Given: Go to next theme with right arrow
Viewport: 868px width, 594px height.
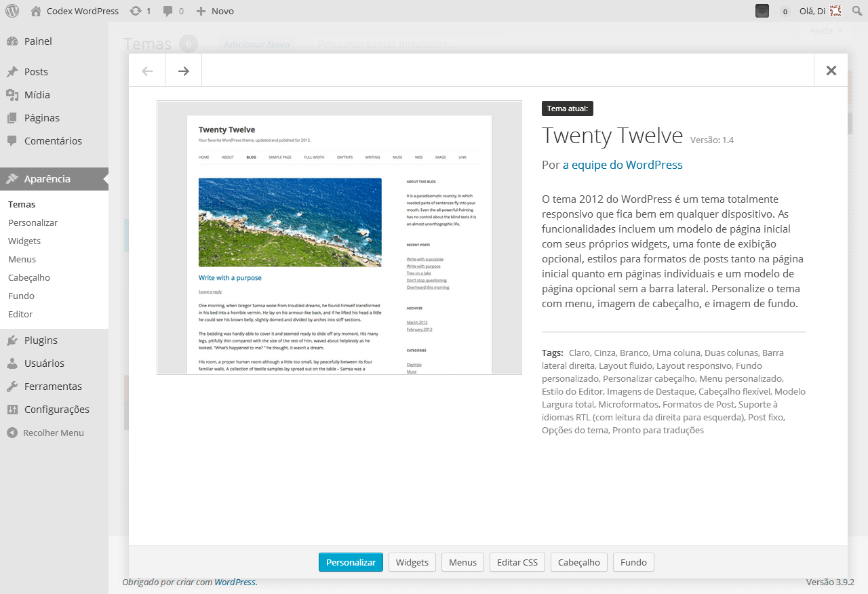Looking at the screenshot, I should pos(183,71).
